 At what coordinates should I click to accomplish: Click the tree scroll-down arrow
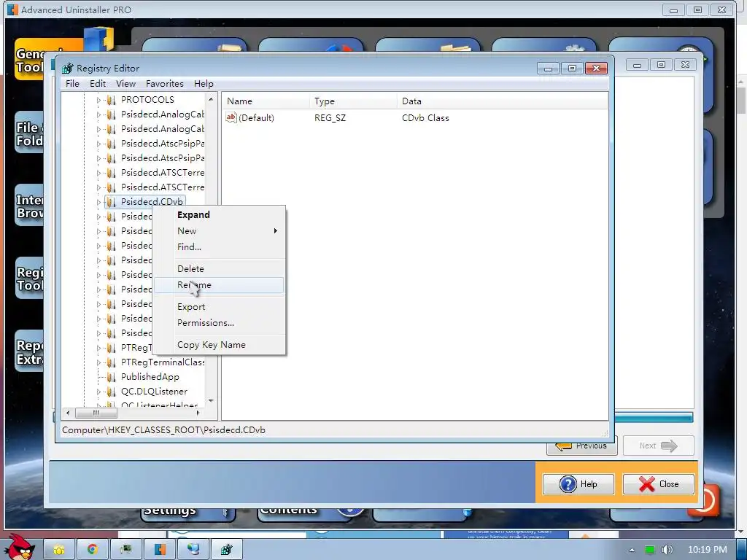[x=211, y=401]
